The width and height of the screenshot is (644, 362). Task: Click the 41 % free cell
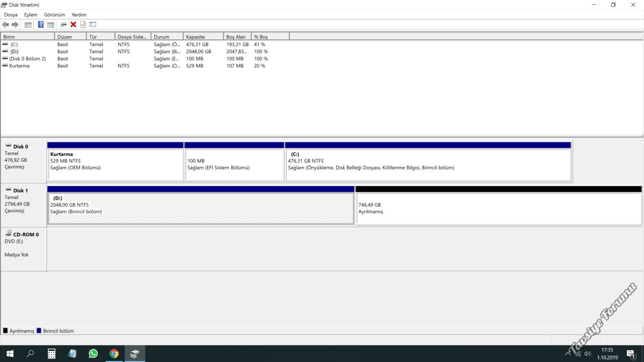click(x=260, y=45)
